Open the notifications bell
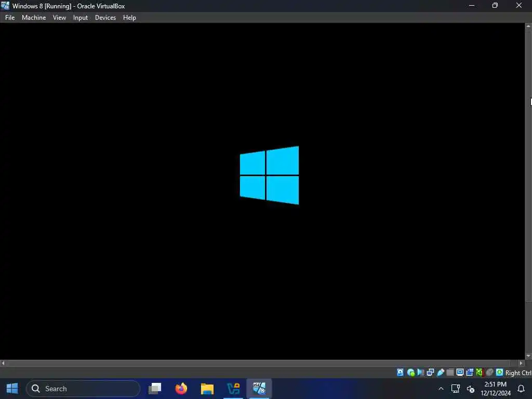The image size is (532, 399). (521, 389)
